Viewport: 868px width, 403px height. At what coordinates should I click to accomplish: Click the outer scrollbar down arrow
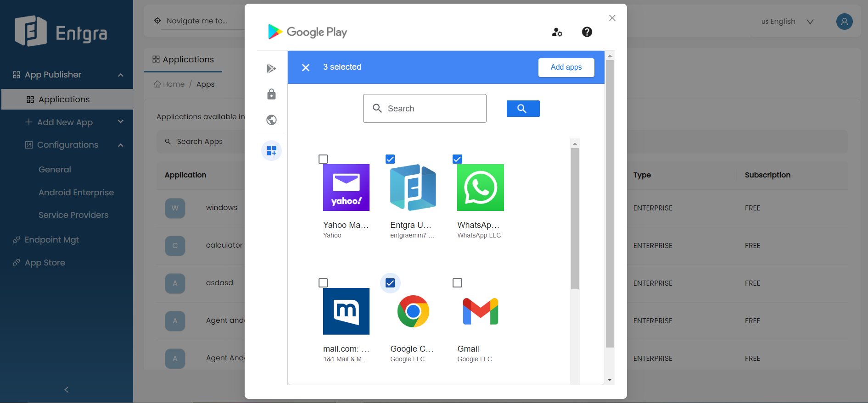click(610, 380)
